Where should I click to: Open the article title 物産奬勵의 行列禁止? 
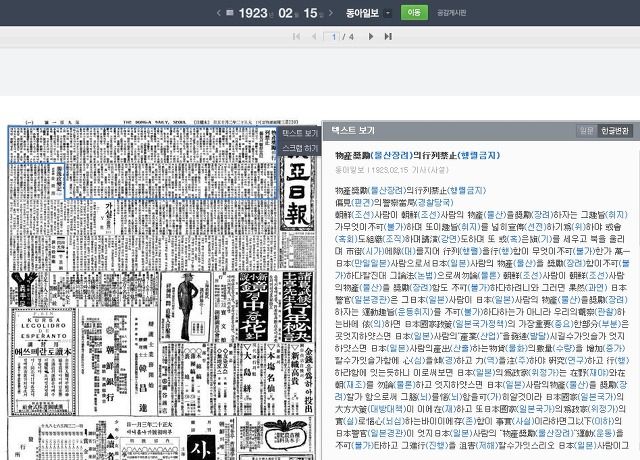coord(417,155)
